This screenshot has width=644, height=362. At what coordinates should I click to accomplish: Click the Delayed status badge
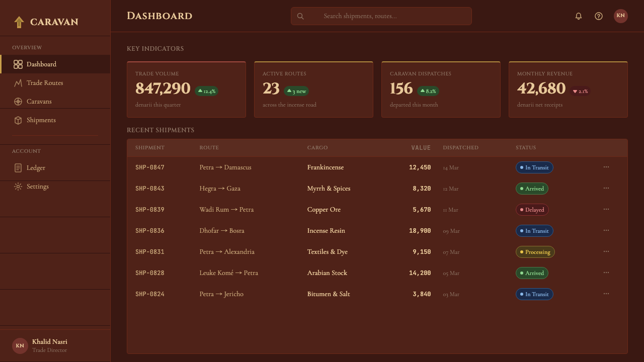click(532, 210)
